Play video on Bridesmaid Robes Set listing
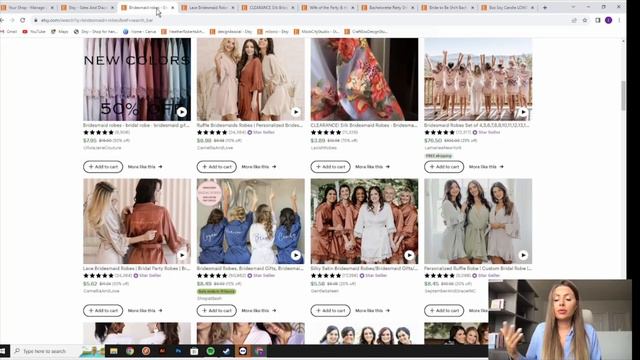Viewport: 640px width, 360px height. click(x=523, y=111)
